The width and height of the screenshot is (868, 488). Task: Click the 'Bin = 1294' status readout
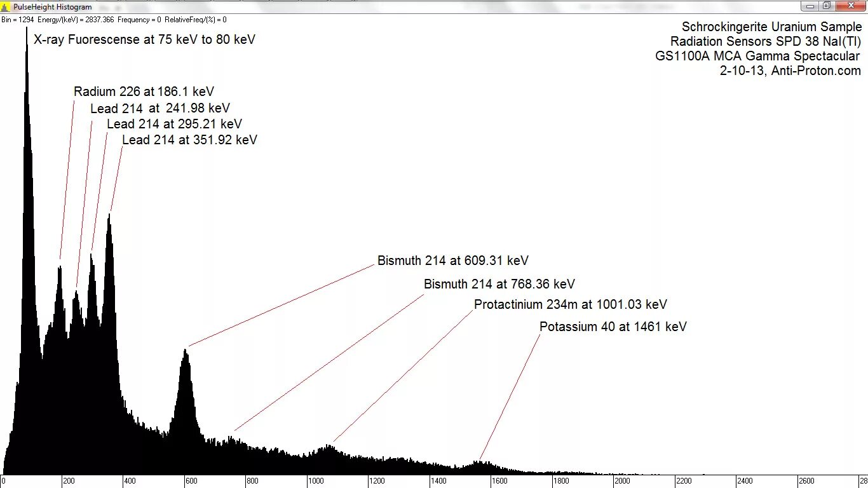click(18, 20)
